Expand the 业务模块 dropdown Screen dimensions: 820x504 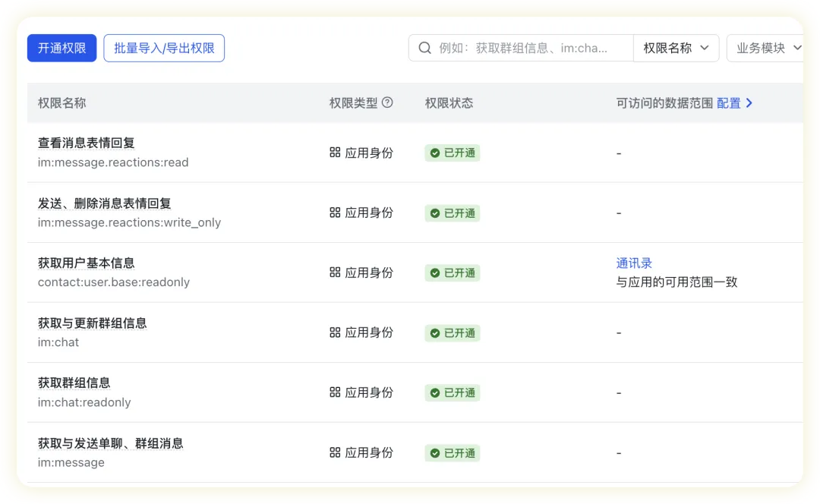pos(768,48)
